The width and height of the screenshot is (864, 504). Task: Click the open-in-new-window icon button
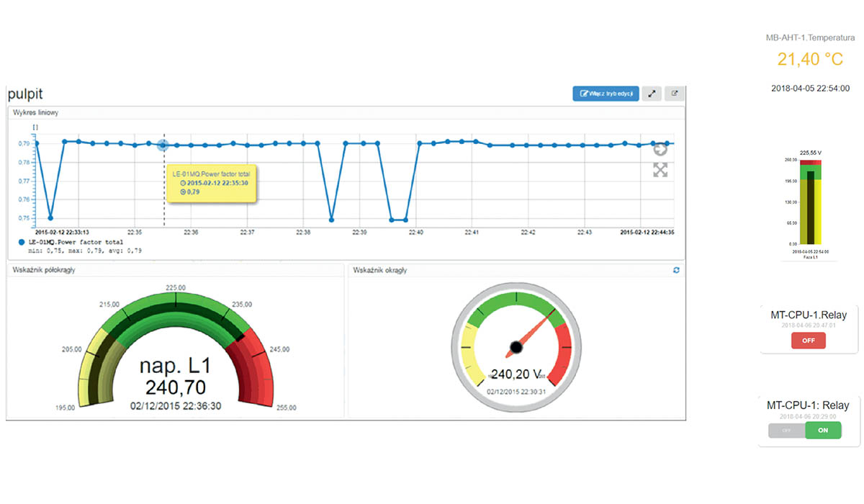pos(675,94)
